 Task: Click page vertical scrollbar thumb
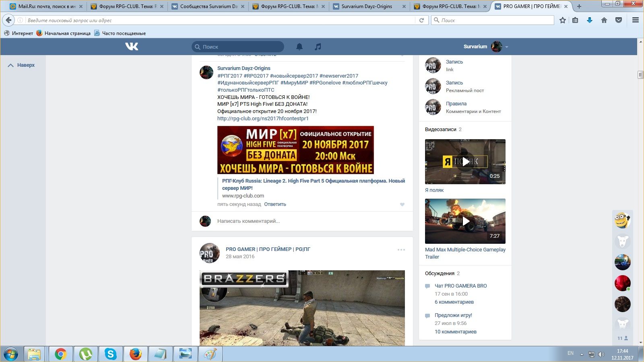click(x=640, y=74)
